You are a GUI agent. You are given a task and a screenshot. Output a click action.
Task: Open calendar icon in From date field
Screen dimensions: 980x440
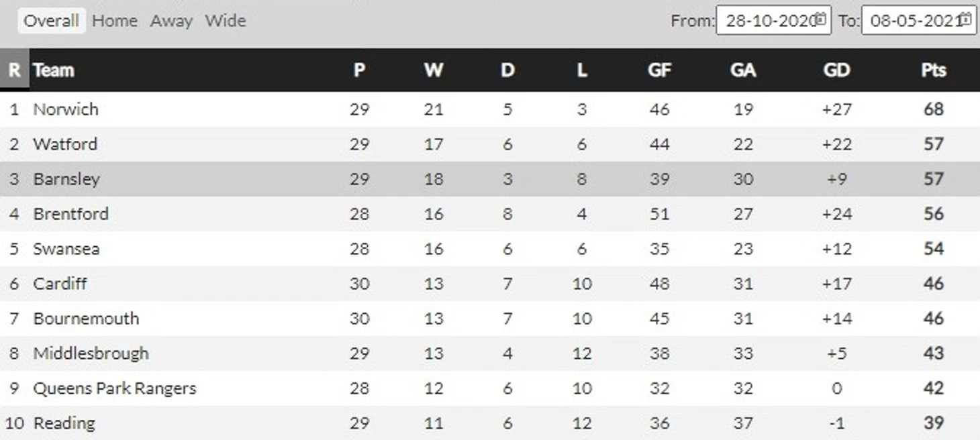[x=821, y=19]
